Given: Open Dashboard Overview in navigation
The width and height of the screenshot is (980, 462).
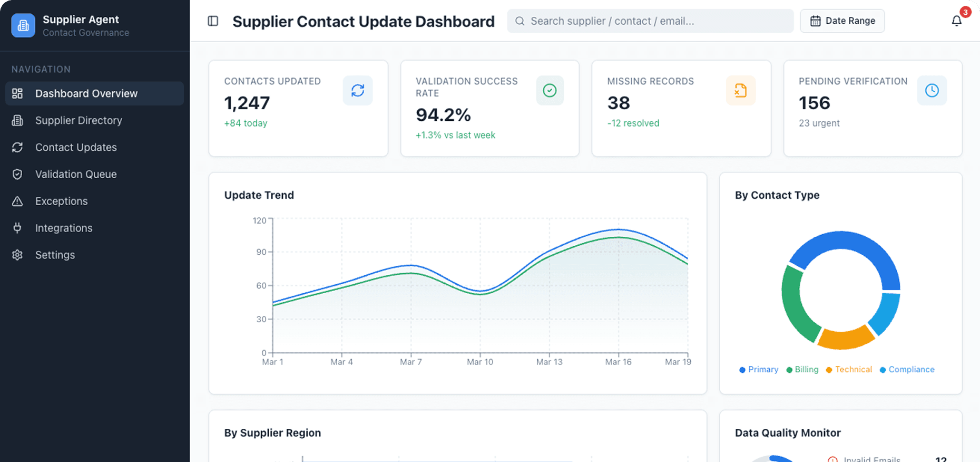Looking at the screenshot, I should (95, 93).
